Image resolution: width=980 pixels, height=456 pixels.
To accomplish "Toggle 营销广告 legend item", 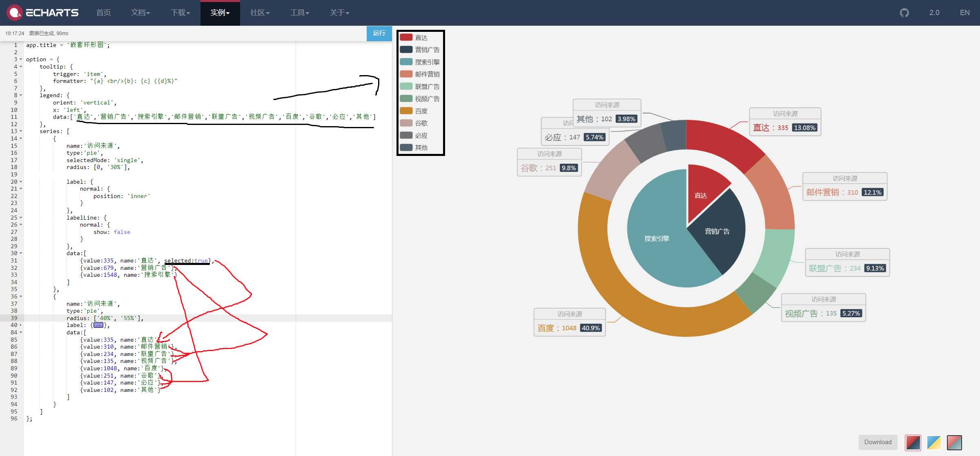I will [x=420, y=50].
